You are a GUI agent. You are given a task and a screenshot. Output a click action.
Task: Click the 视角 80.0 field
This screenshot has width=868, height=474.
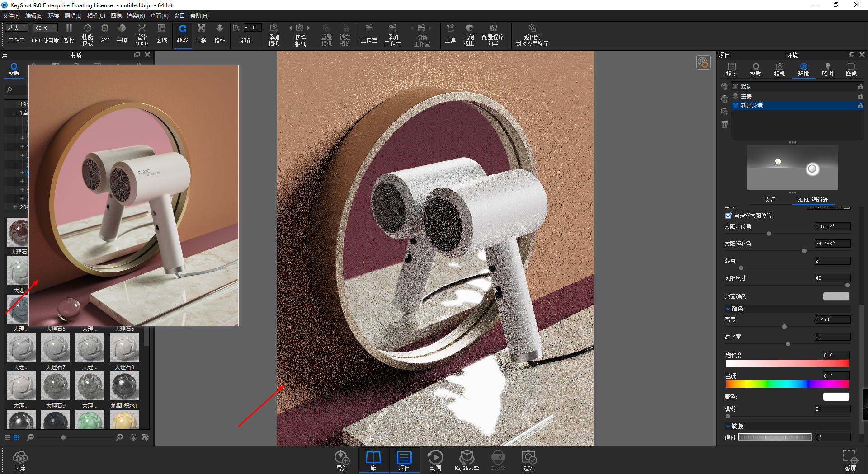pos(252,28)
